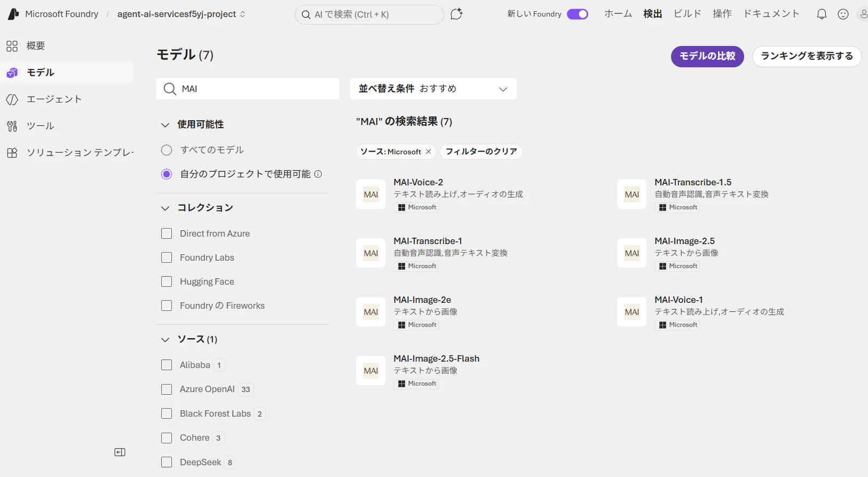Open the MAI-Transcribe-1.5 model title
This screenshot has width=868, height=477.
(693, 183)
